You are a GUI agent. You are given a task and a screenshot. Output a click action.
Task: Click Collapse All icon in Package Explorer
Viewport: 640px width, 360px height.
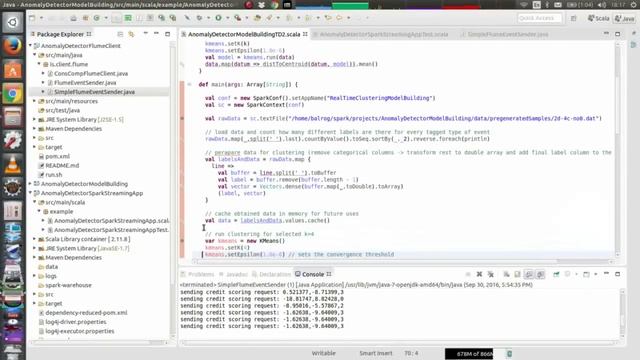coord(120,34)
